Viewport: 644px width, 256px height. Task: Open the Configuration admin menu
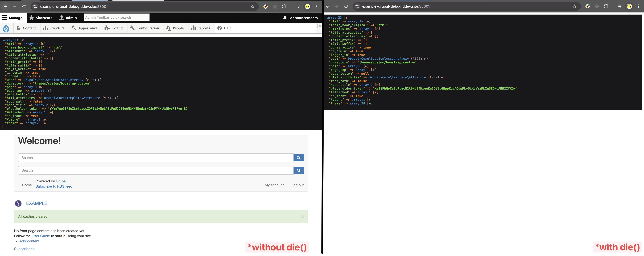[x=144, y=28]
